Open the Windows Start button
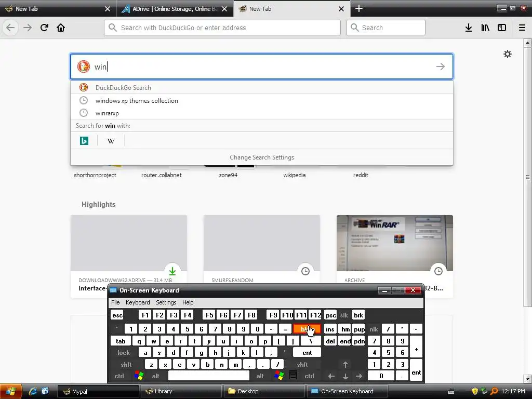The width and height of the screenshot is (532, 399). (x=11, y=391)
